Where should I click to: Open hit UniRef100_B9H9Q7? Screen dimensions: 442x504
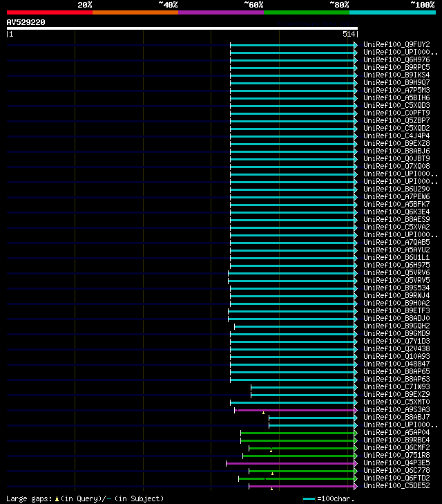(x=396, y=82)
